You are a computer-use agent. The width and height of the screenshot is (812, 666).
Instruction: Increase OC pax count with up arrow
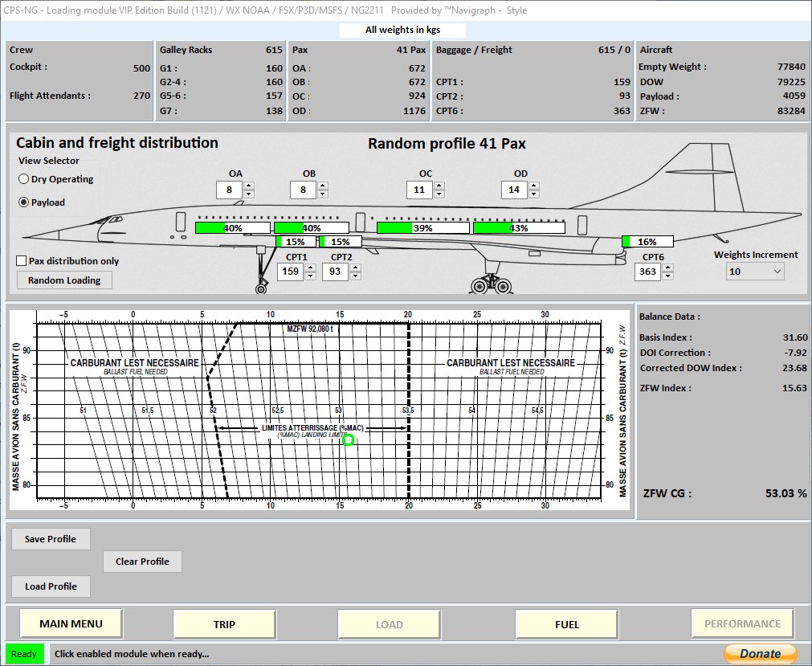pyautogui.click(x=439, y=186)
